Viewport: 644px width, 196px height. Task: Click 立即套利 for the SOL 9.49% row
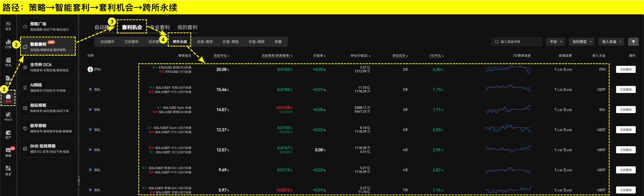[626, 170]
